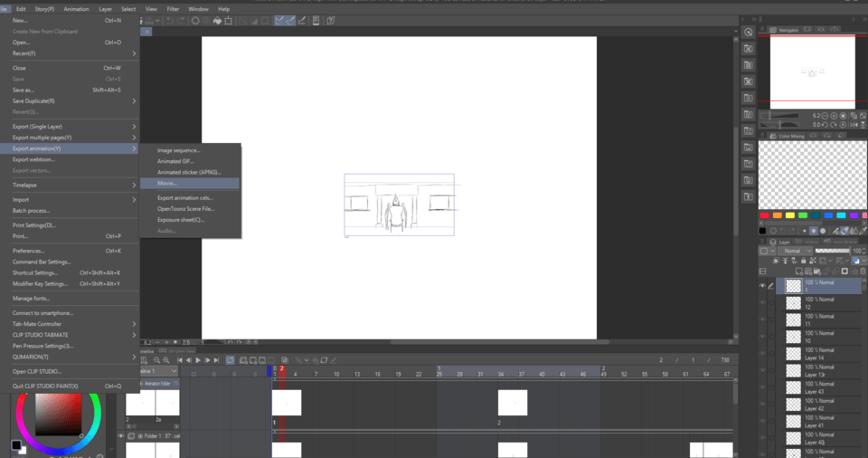Open the Window menu
Viewport: 868px width, 458px height.
click(x=198, y=9)
